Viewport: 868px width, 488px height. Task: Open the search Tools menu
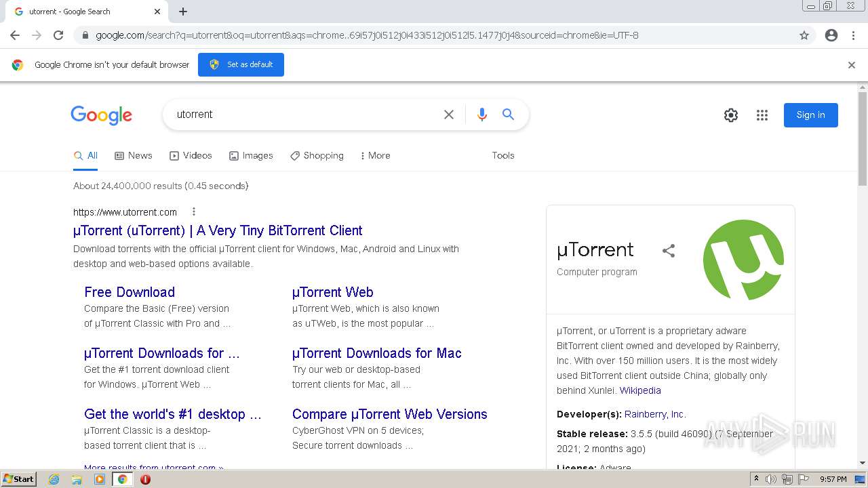coord(503,156)
